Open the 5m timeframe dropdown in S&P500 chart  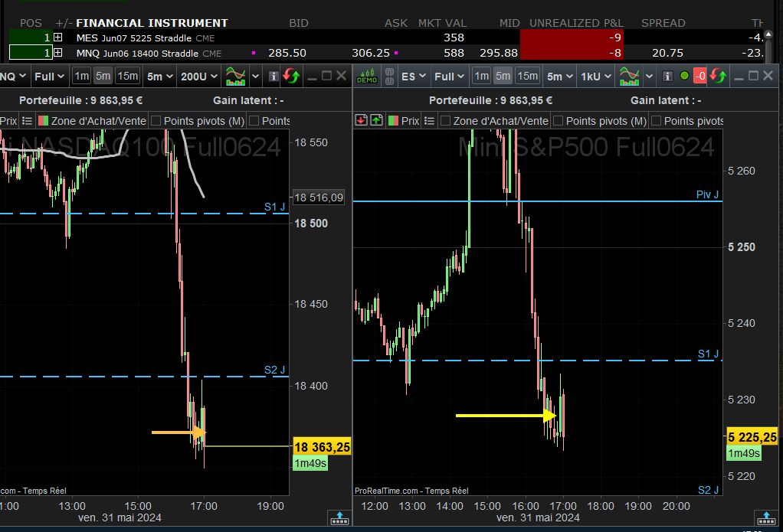click(x=560, y=77)
